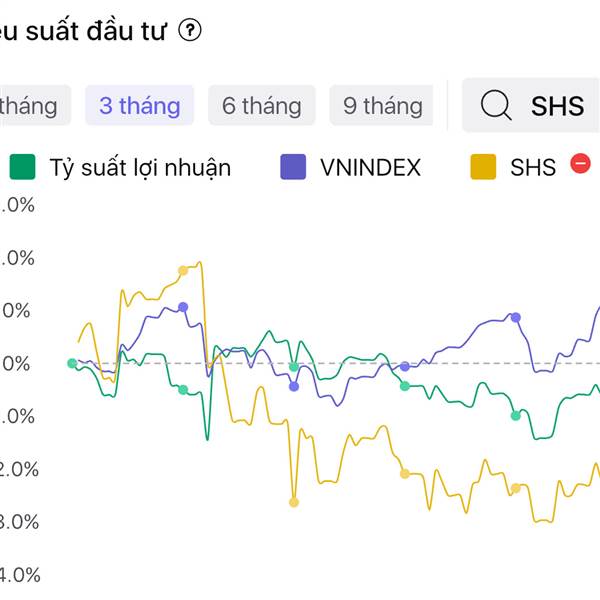Click the SHS search field
The height and width of the screenshot is (600, 600).
point(557,106)
